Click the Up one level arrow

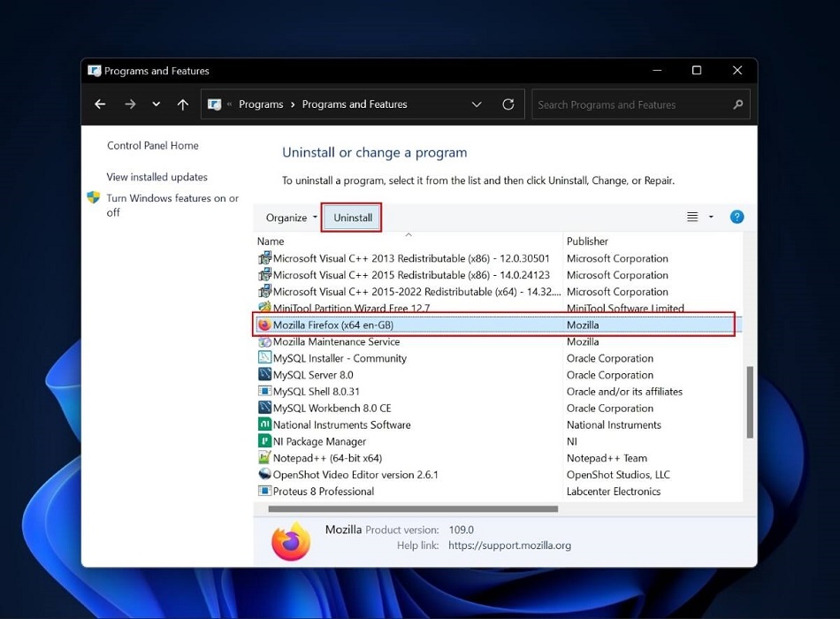click(182, 103)
